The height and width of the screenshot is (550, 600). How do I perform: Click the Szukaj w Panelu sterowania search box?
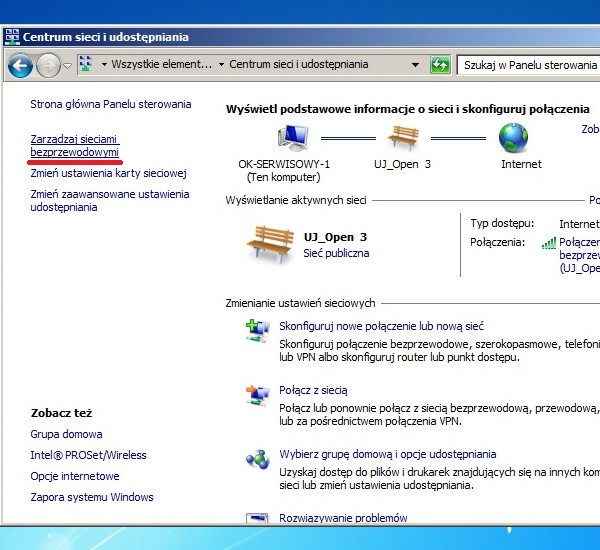pyautogui.click(x=529, y=65)
